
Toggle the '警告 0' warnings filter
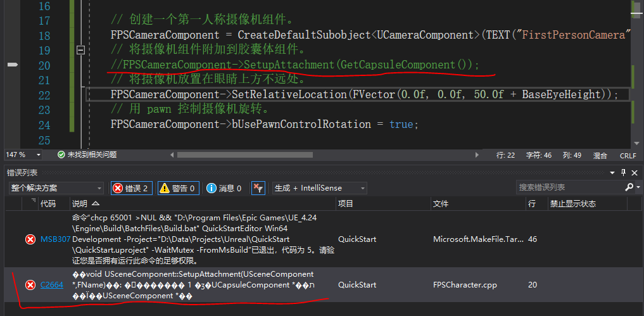click(178, 188)
